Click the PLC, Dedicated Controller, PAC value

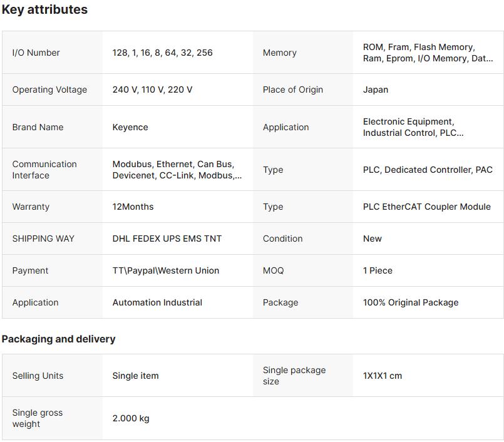428,170
